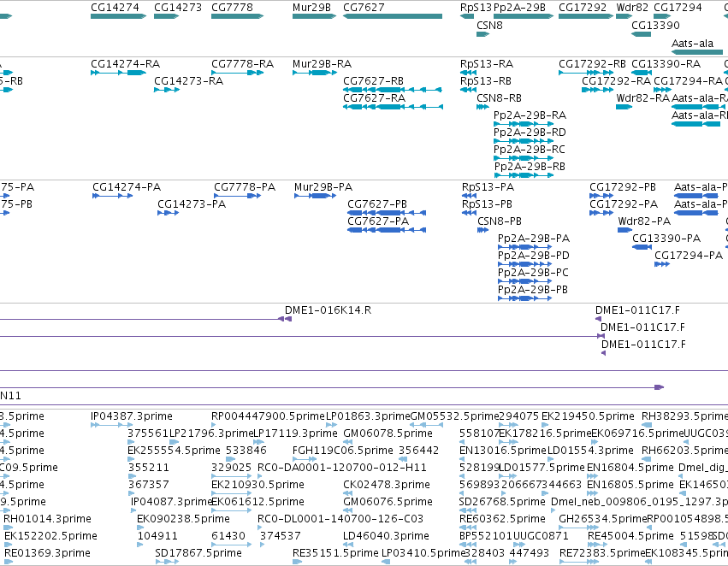Open protein CG17292-PB

(x=623, y=187)
